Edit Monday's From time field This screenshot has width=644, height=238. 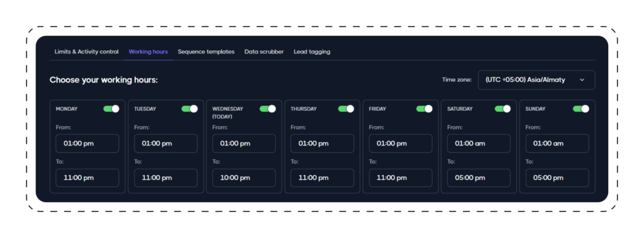(87, 144)
